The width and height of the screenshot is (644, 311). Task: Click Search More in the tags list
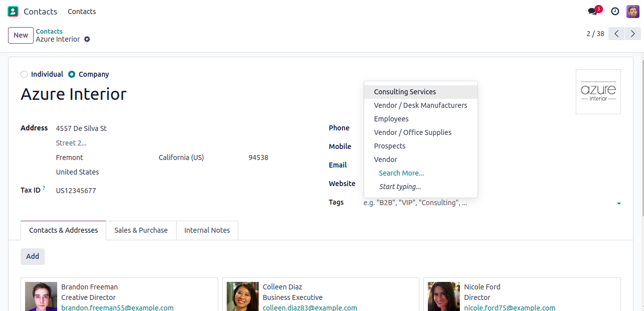pos(421,173)
